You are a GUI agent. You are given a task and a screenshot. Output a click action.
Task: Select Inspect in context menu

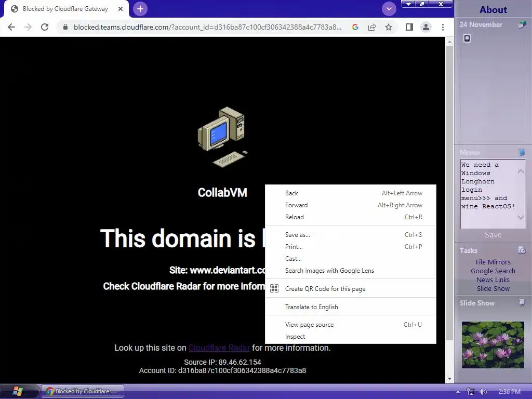tap(351, 336)
